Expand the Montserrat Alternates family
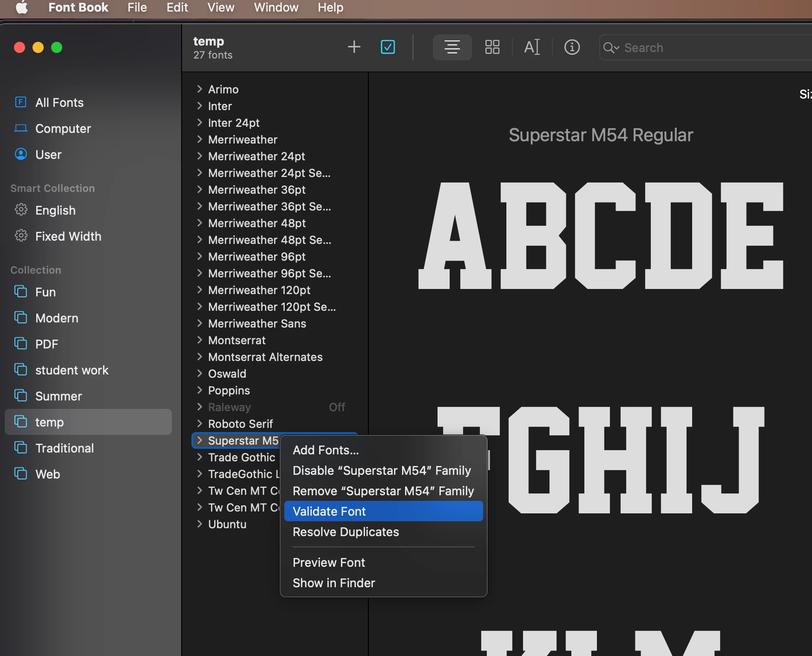The width and height of the screenshot is (812, 656). [x=199, y=357]
